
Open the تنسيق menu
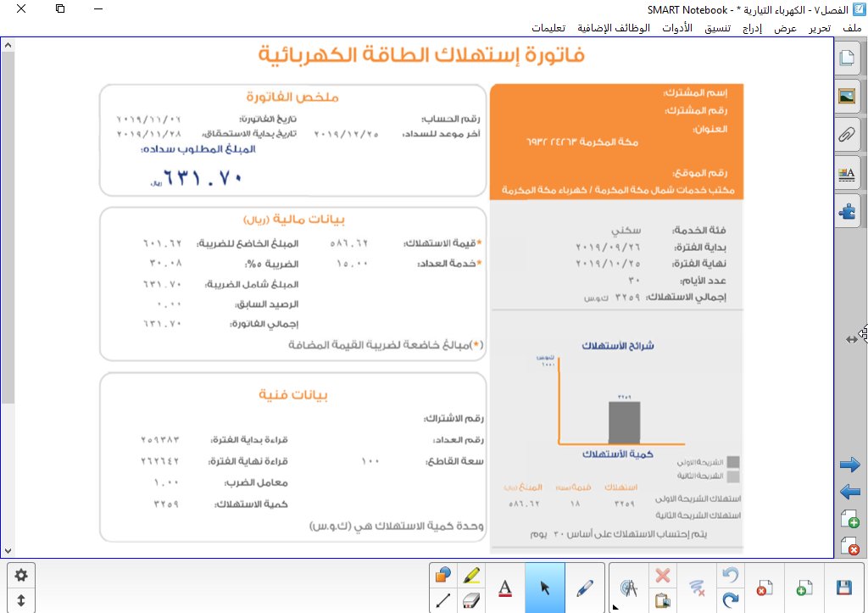coord(717,28)
